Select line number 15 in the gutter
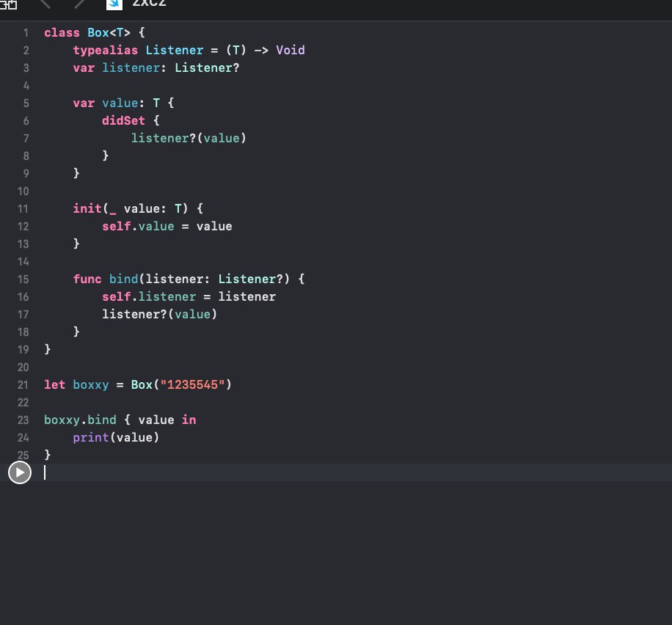Viewport: 672px width, 625px height. coord(23,279)
